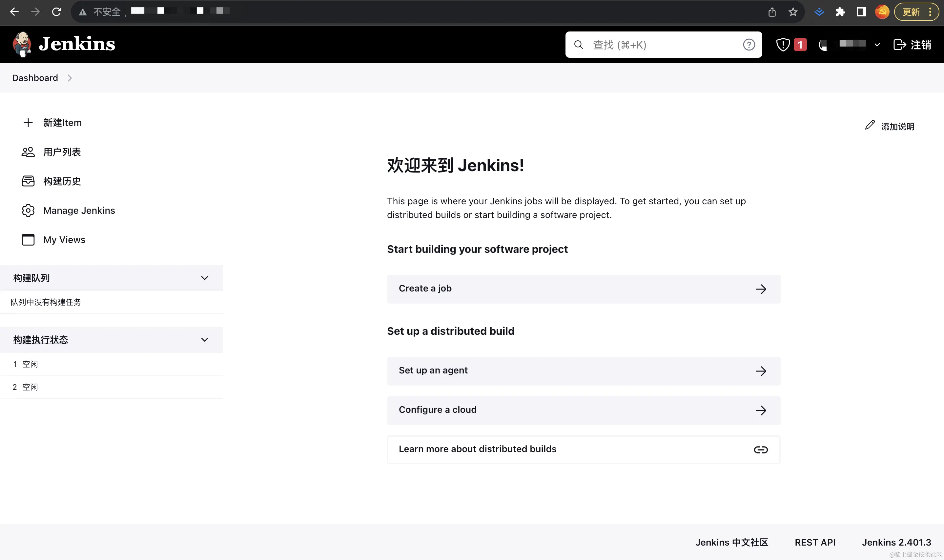Click the search help question mark icon
Screen dimensions: 944x560
(749, 45)
